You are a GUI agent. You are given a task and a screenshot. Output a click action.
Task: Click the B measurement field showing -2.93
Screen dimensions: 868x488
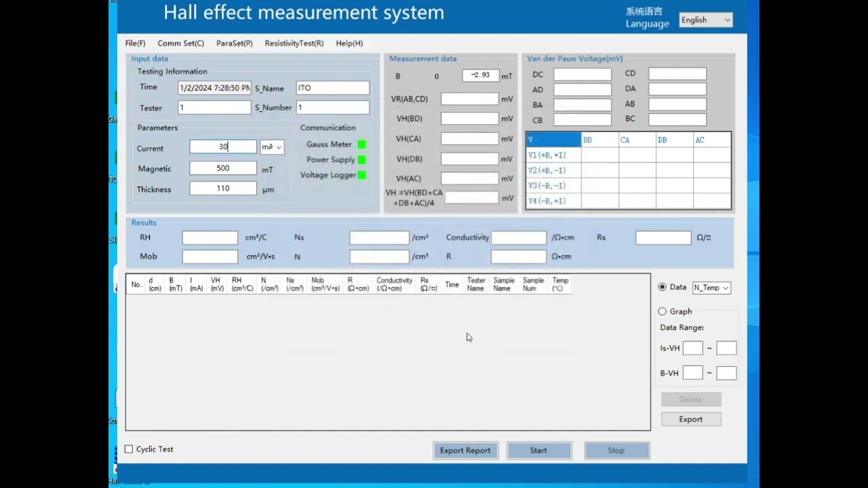481,75
